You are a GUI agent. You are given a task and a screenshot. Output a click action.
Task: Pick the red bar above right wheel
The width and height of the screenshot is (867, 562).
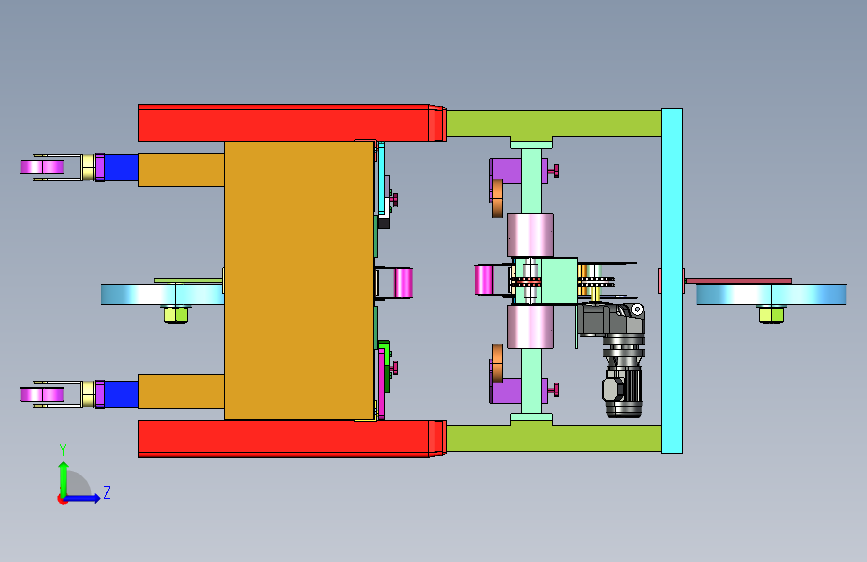pyautogui.click(x=739, y=281)
